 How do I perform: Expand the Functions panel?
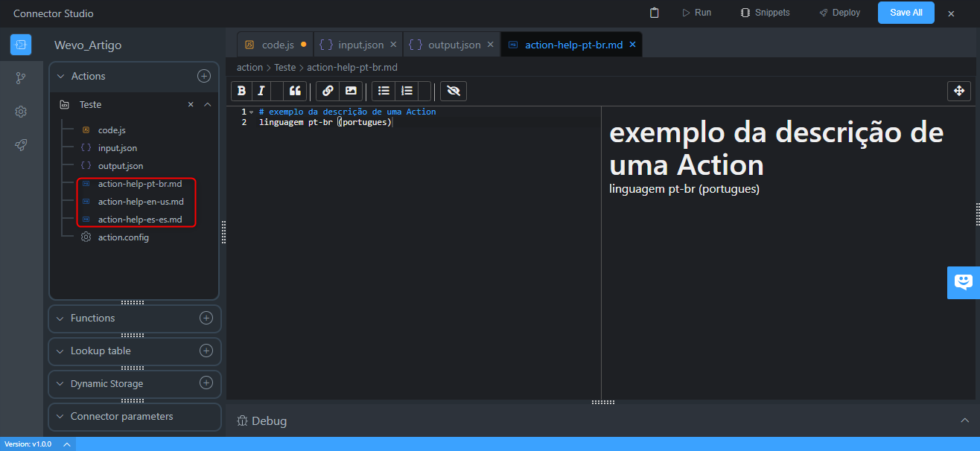60,319
